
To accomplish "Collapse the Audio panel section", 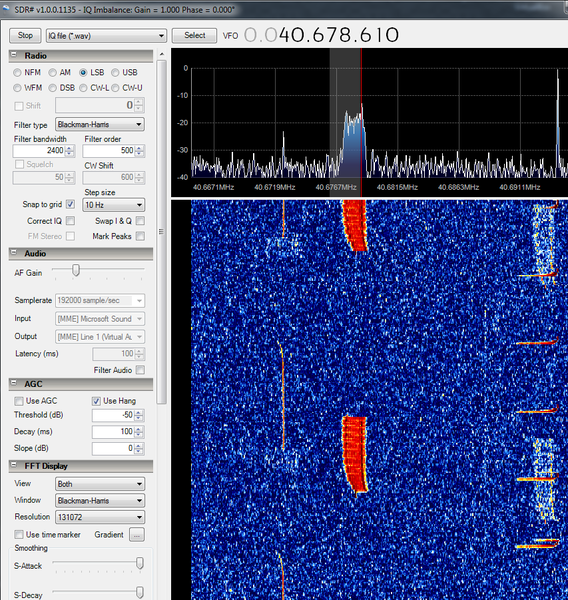I will point(14,253).
